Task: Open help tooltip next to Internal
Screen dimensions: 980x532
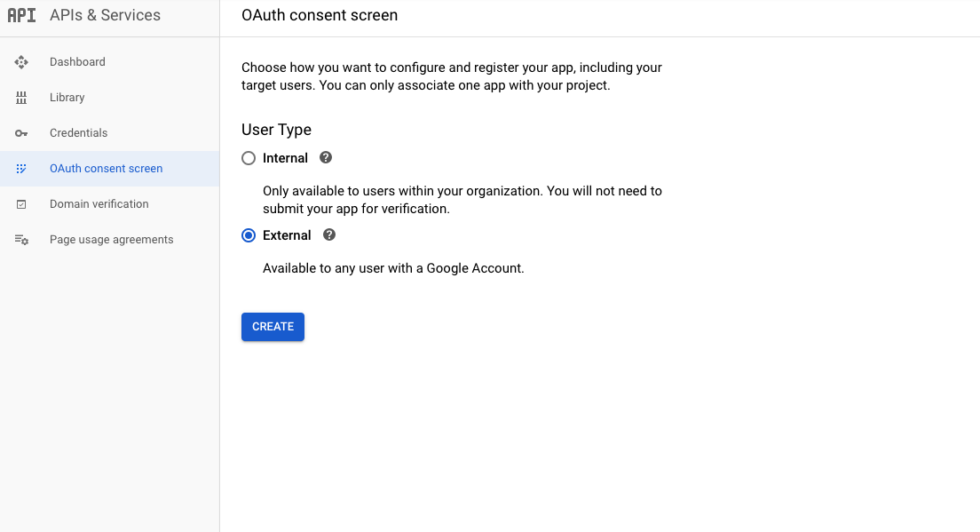Action: coord(326,157)
